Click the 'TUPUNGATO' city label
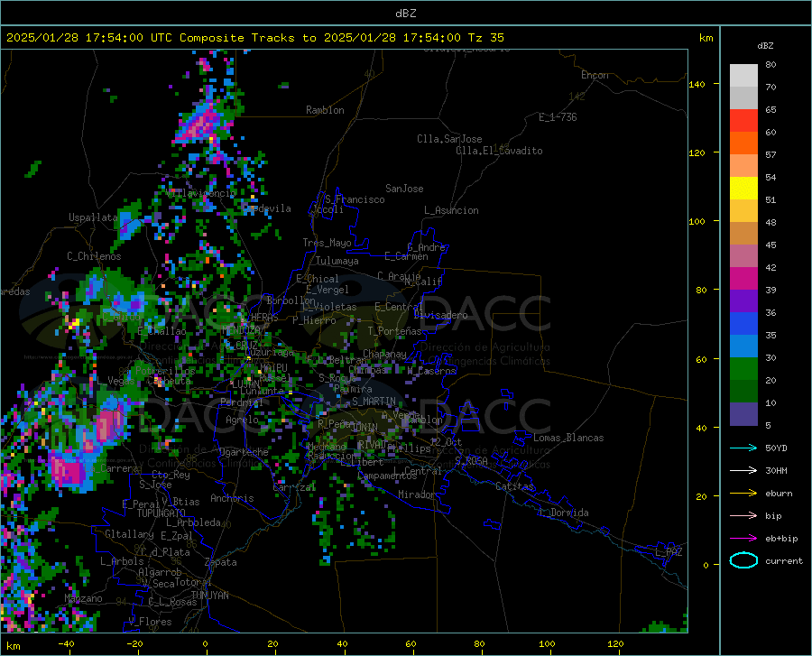 (161, 513)
